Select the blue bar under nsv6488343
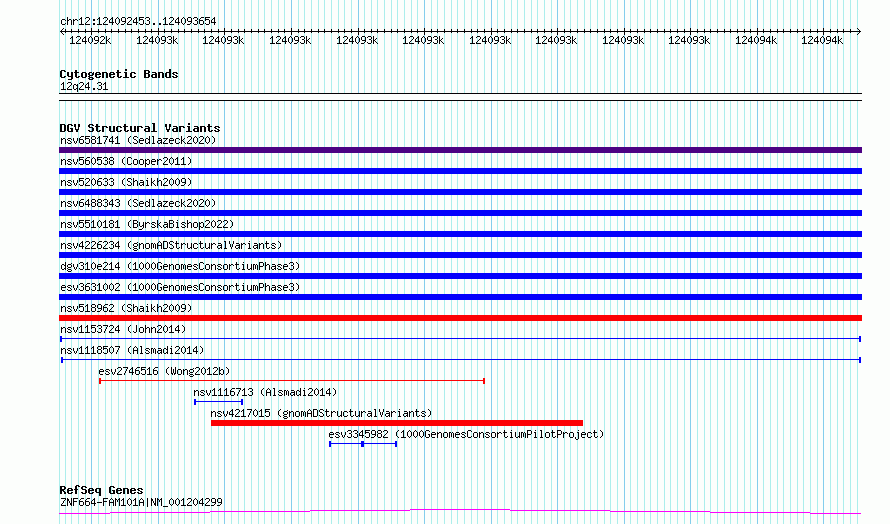The width and height of the screenshot is (890, 524). (460, 213)
